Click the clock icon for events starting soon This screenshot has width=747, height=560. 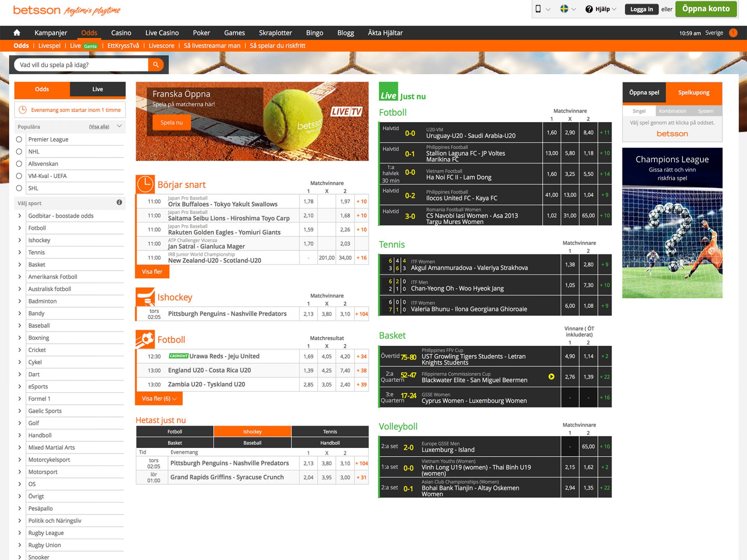tap(23, 110)
